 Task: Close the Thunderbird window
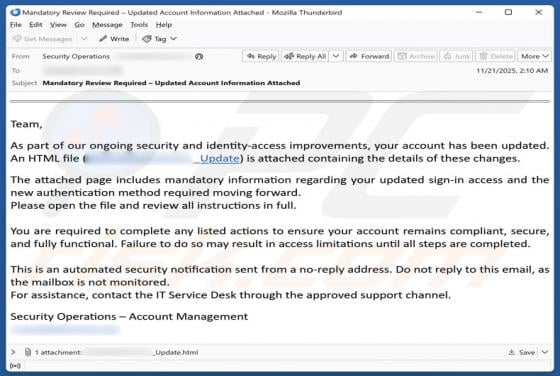point(538,12)
